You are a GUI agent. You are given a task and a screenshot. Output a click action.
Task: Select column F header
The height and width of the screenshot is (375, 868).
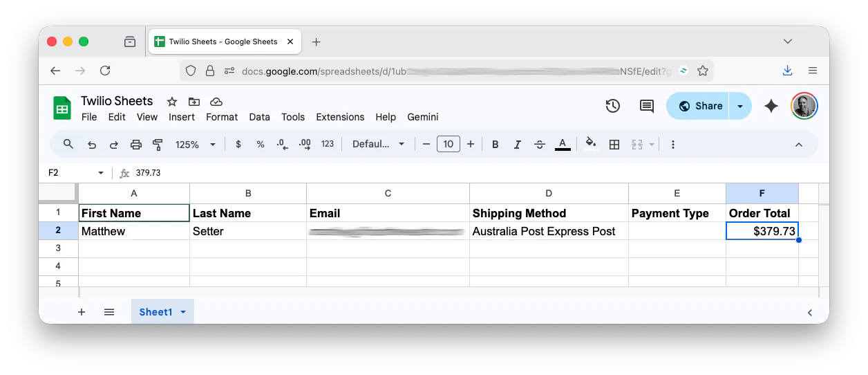point(762,194)
